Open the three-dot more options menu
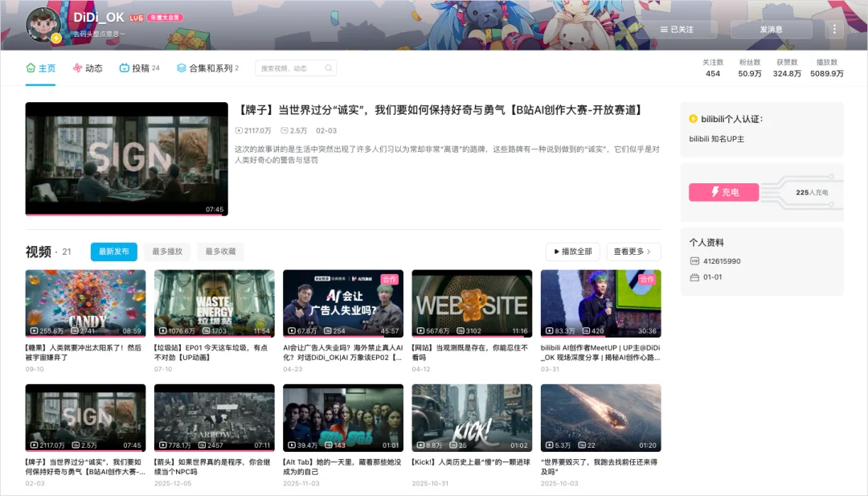Viewport: 868px width, 496px height. [x=834, y=29]
